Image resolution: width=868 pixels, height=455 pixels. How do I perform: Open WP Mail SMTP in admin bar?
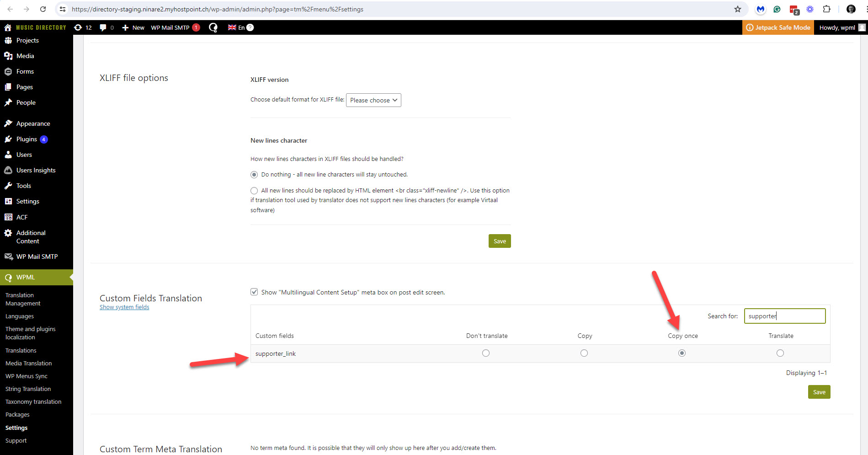click(176, 27)
